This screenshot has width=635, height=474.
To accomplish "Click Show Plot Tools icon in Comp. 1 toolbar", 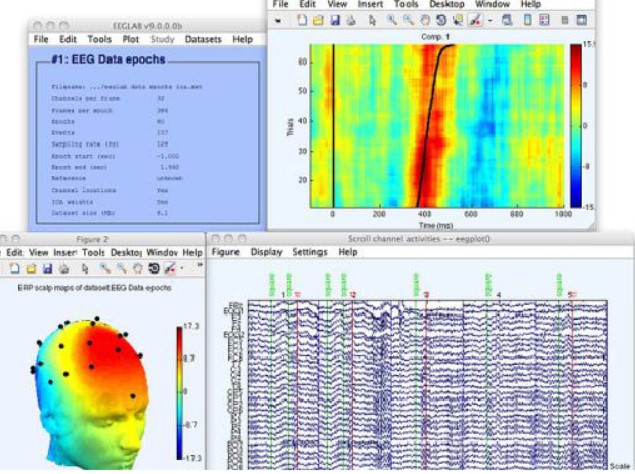I will [x=582, y=20].
